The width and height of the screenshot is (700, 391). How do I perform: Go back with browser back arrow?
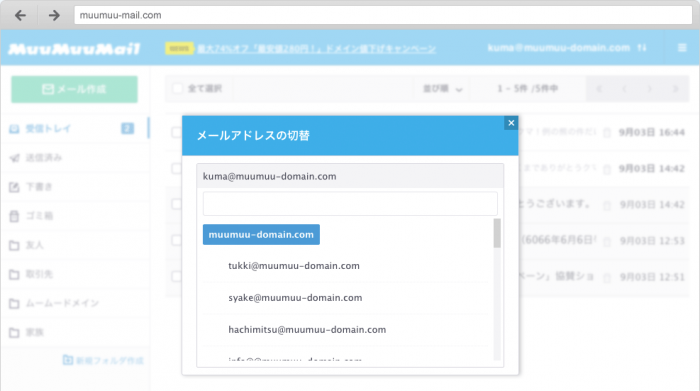(21, 16)
